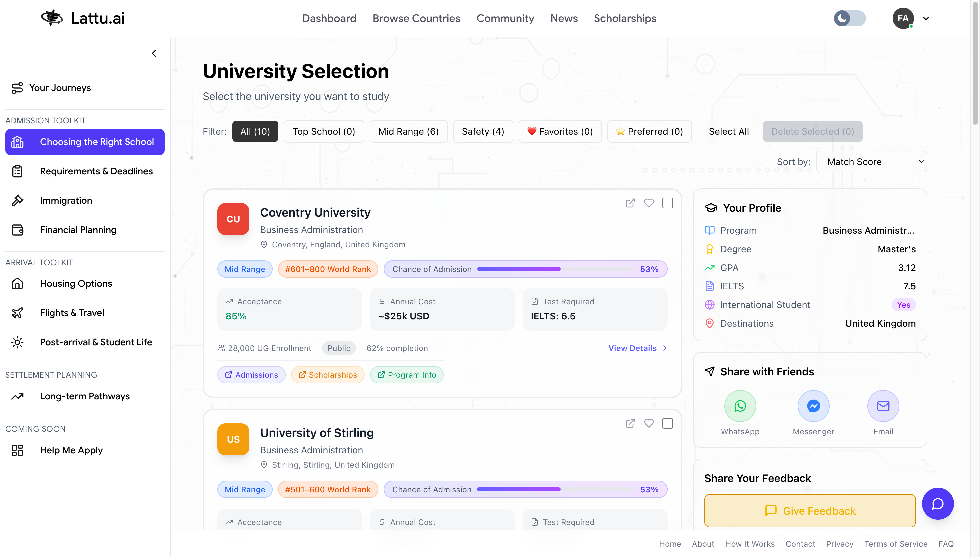Screen dimensions: 980x557
Task: Click the Flights & Travel airplane icon
Action: coord(17,313)
